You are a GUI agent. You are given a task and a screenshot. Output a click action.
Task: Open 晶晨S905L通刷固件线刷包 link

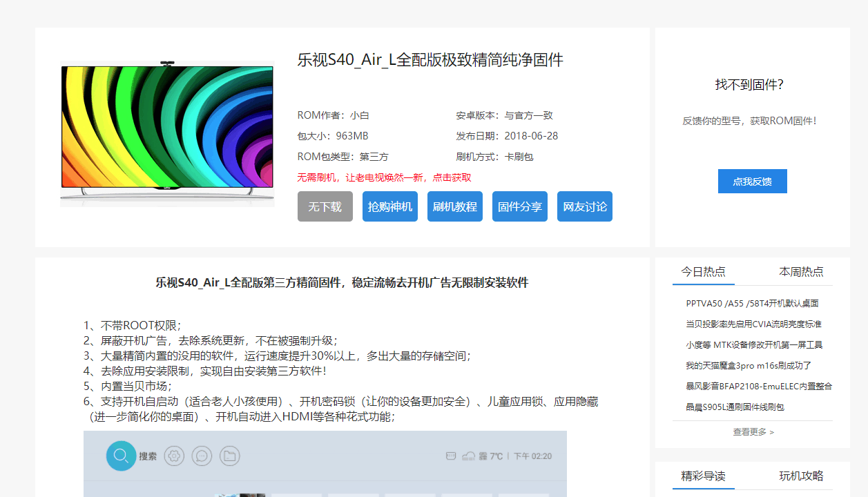pos(735,407)
